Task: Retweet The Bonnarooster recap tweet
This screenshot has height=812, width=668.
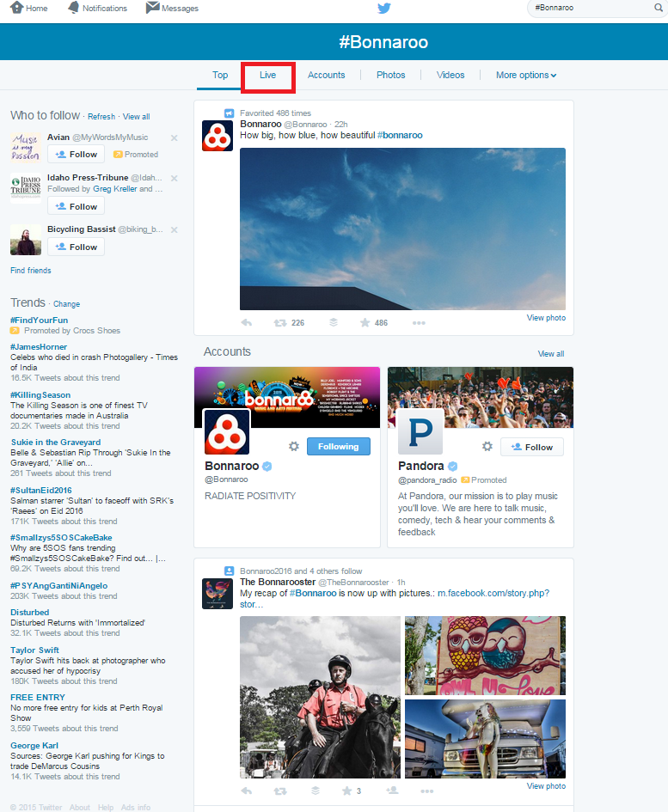Action: pos(280,791)
